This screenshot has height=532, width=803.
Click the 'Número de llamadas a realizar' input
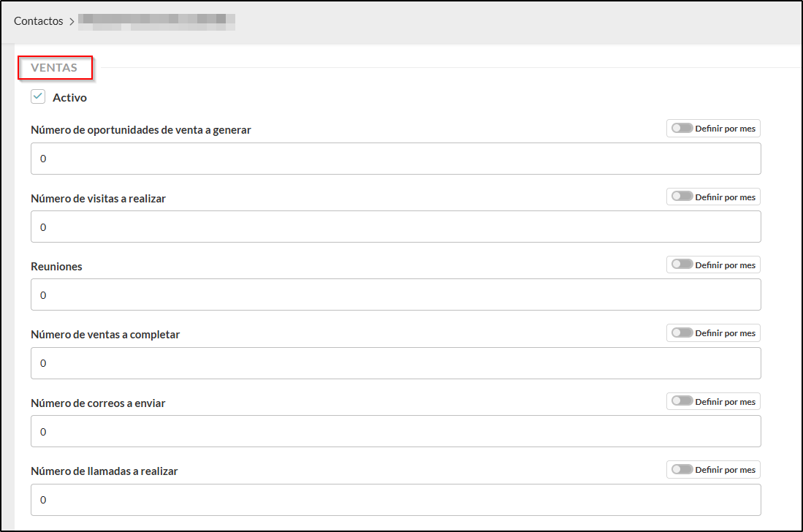click(x=395, y=500)
